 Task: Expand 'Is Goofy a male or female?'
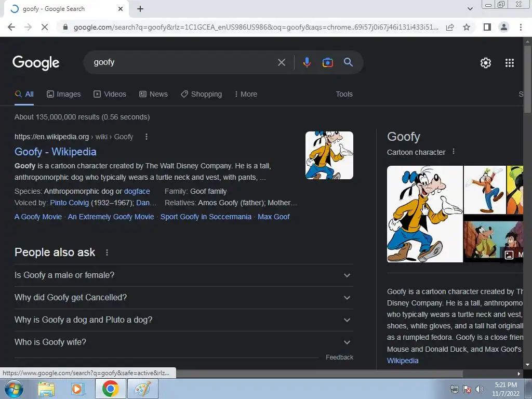[x=183, y=275]
